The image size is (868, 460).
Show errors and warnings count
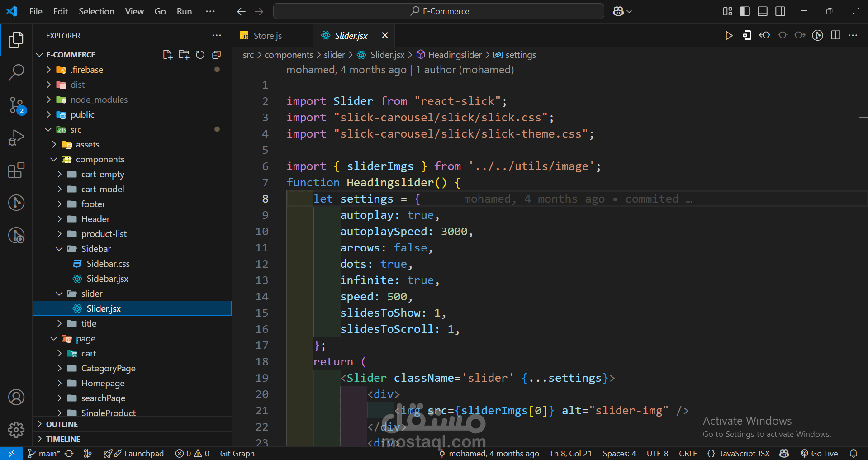(192, 453)
